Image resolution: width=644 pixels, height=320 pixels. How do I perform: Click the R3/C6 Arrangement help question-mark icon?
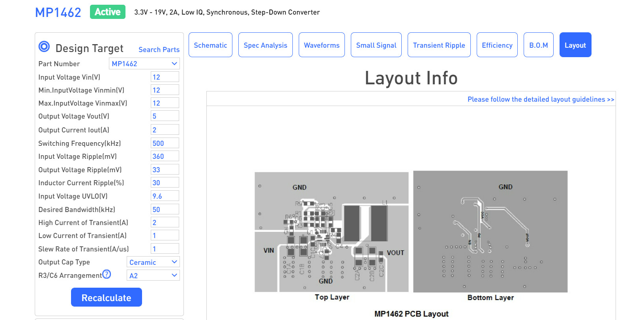pyautogui.click(x=107, y=274)
